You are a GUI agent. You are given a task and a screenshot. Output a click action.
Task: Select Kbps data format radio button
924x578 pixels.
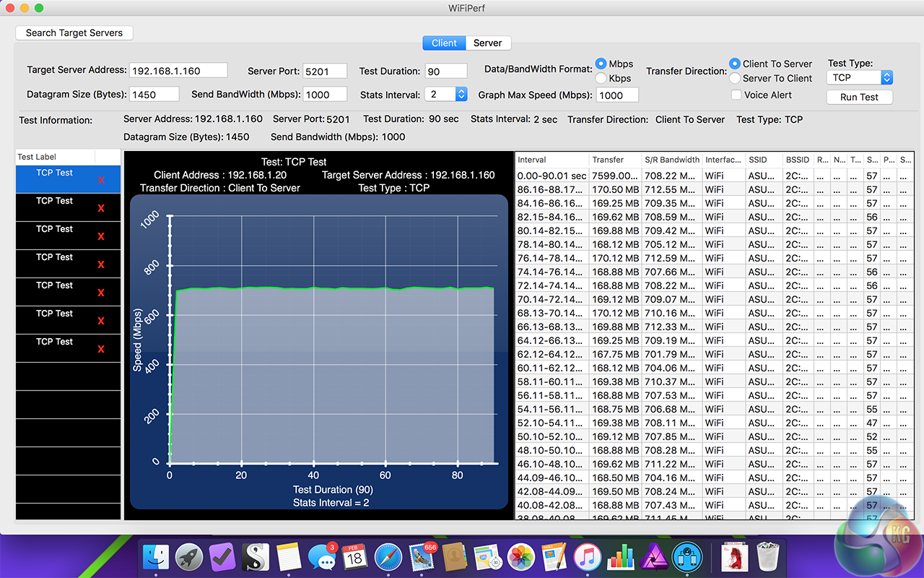601,78
